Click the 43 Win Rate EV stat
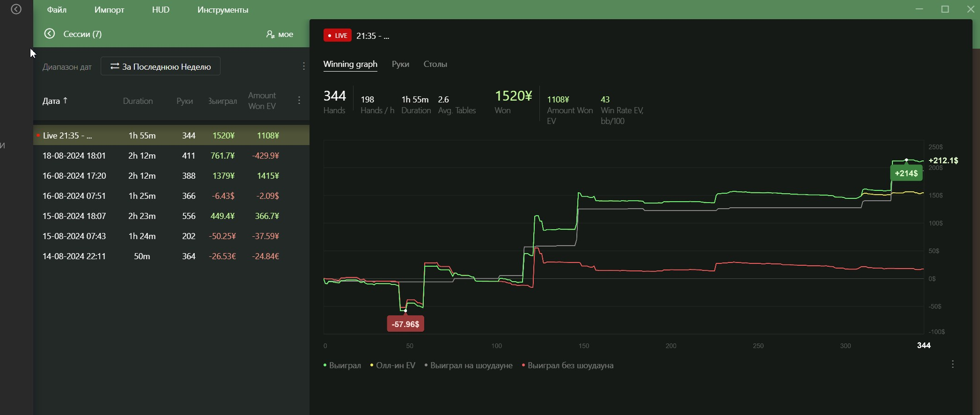 pyautogui.click(x=622, y=110)
